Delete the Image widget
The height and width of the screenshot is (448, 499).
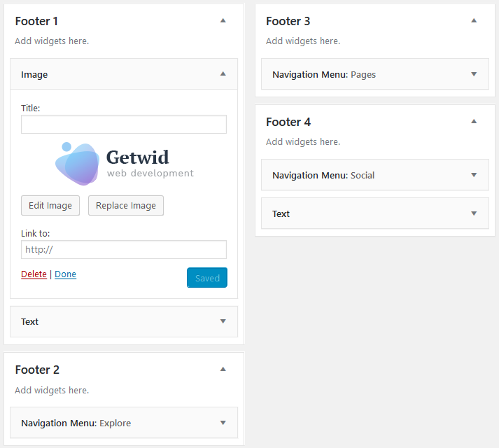34,274
